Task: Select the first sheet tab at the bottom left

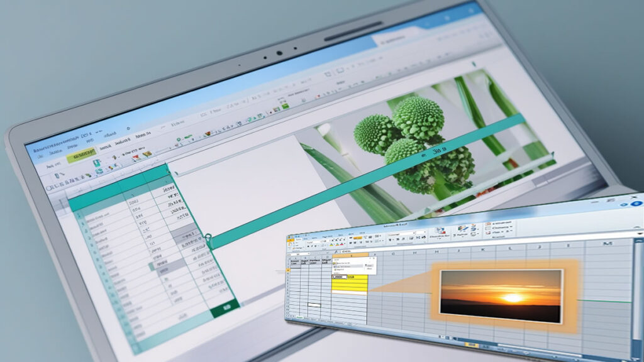Action: pos(301,319)
